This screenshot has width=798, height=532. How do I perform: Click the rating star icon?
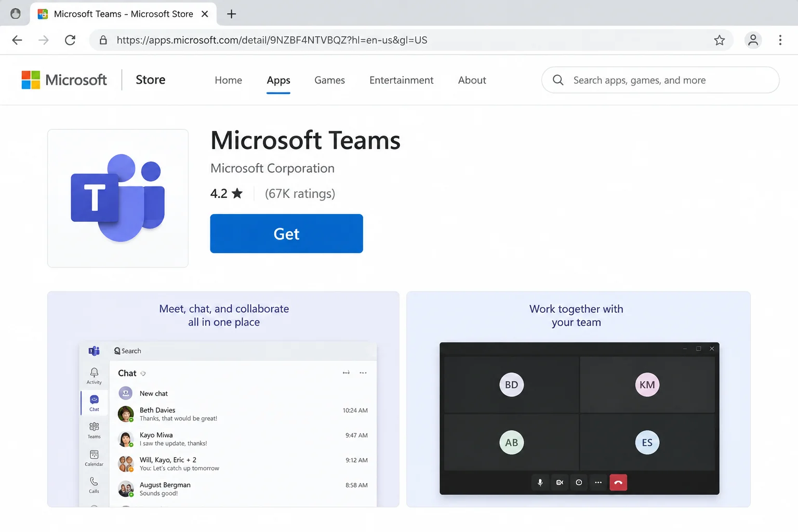[x=237, y=193]
